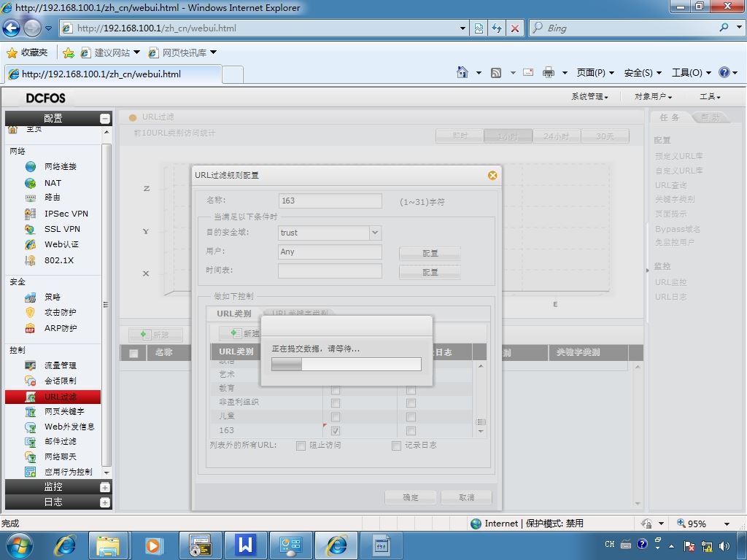The image size is (747, 560).
Task: Collapse the 配置 sidebar section
Action: (105, 119)
